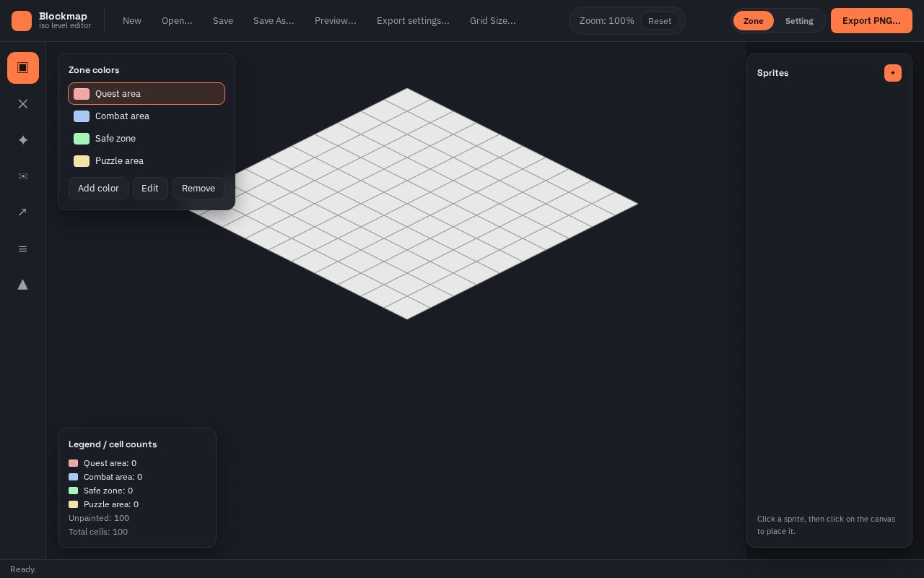Add a new sprite with plus button
The height and width of the screenshot is (578, 924).
click(x=893, y=73)
